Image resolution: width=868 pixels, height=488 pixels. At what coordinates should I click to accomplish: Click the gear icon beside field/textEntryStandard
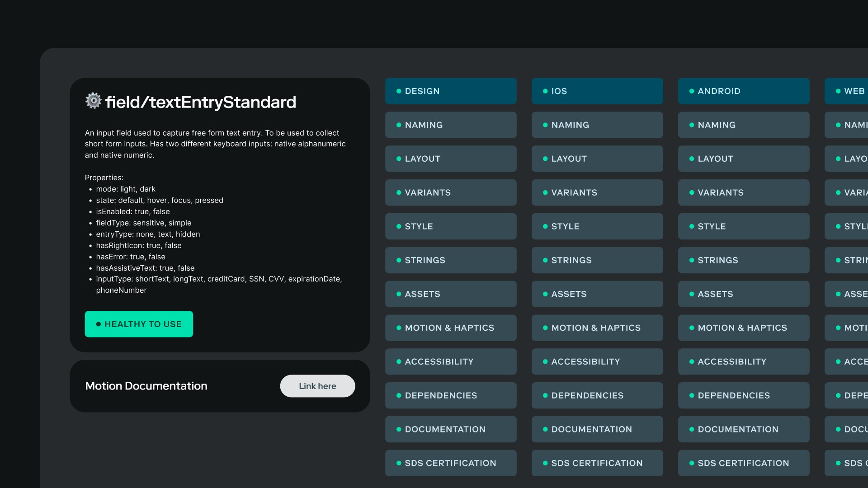(94, 101)
